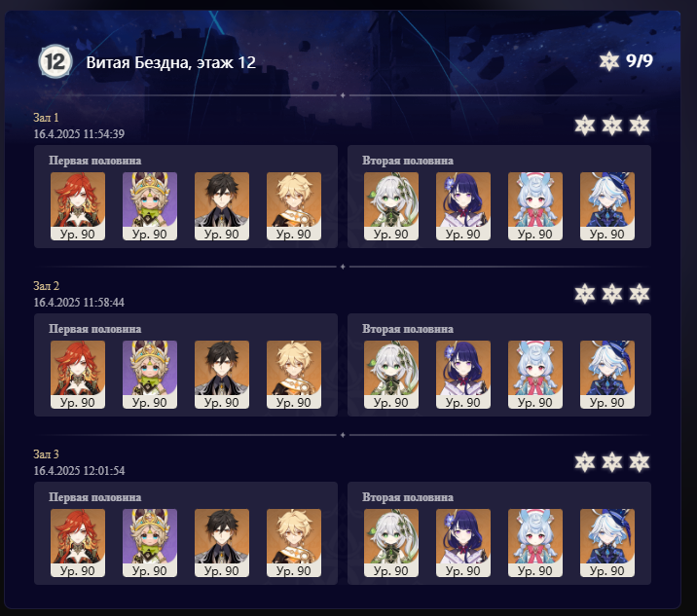Click the floor 12 badge icon

pyautogui.click(x=55, y=61)
